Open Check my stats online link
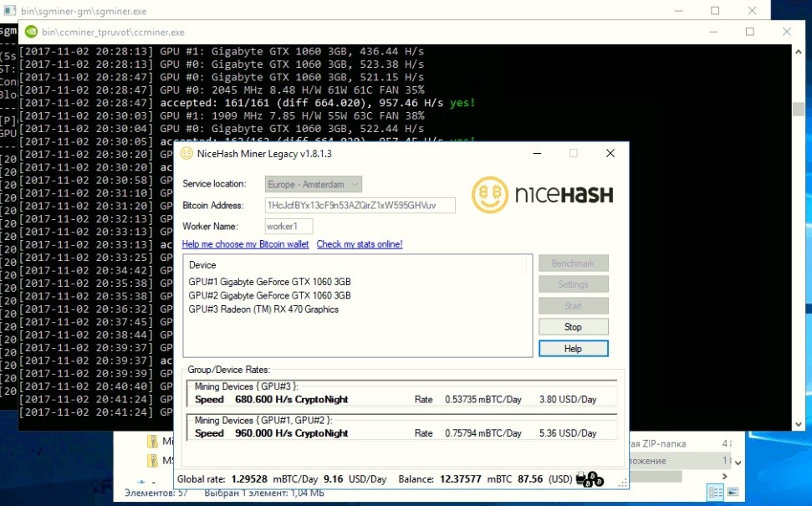 pyautogui.click(x=360, y=244)
